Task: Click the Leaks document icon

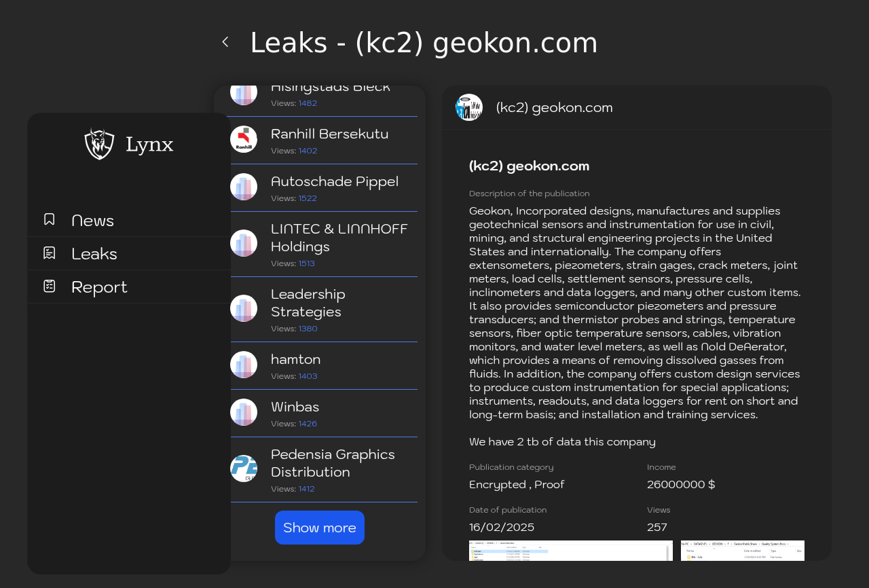Action: tap(50, 253)
